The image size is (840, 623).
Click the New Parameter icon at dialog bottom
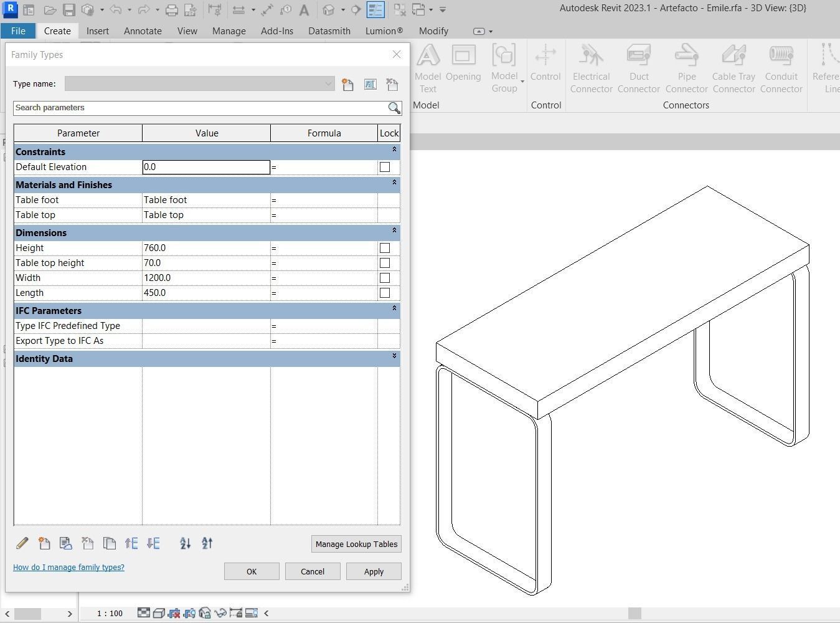pos(44,543)
